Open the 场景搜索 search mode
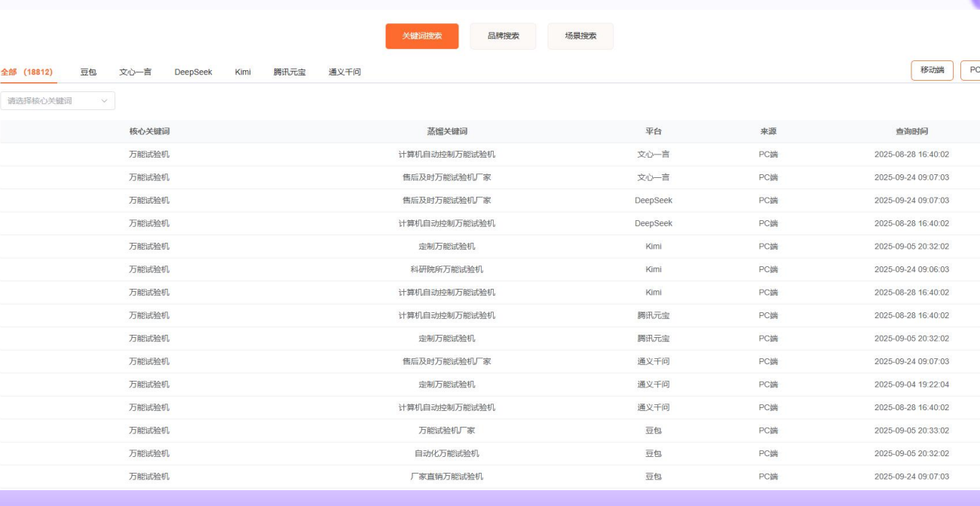The width and height of the screenshot is (980, 506). [580, 35]
